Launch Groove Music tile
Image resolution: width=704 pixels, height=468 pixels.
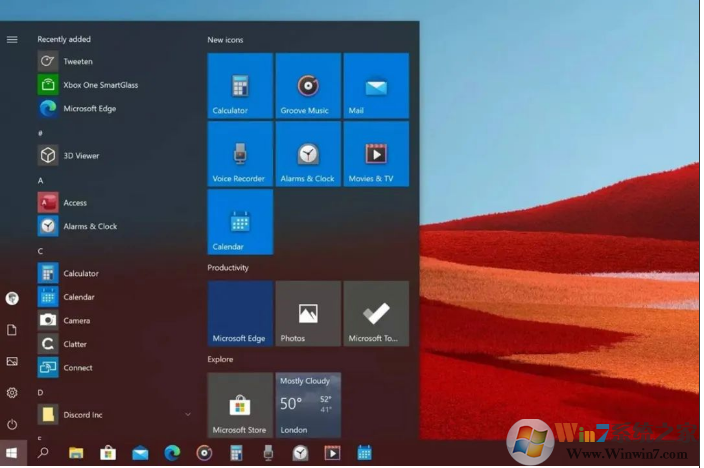tap(308, 86)
